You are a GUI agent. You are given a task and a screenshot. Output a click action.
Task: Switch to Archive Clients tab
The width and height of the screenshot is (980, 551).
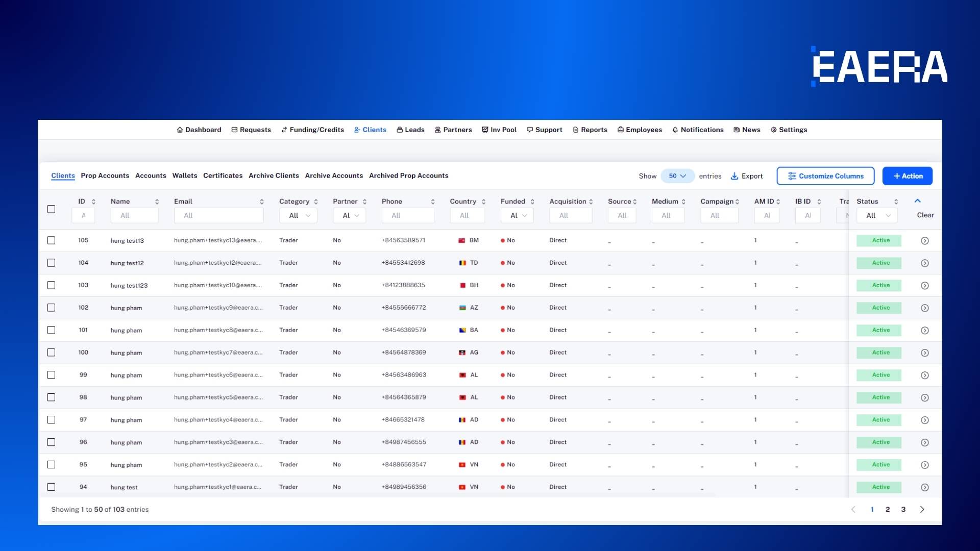(x=274, y=176)
